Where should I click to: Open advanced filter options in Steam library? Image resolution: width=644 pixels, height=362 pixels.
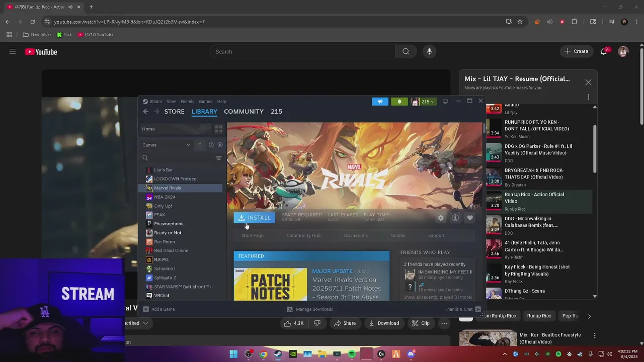tap(218, 158)
